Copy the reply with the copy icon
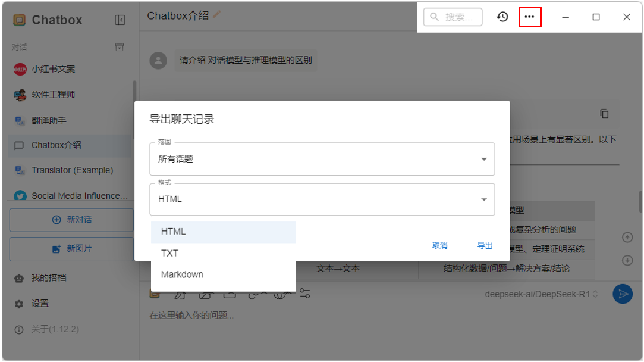The height and width of the screenshot is (362, 644). tap(604, 114)
